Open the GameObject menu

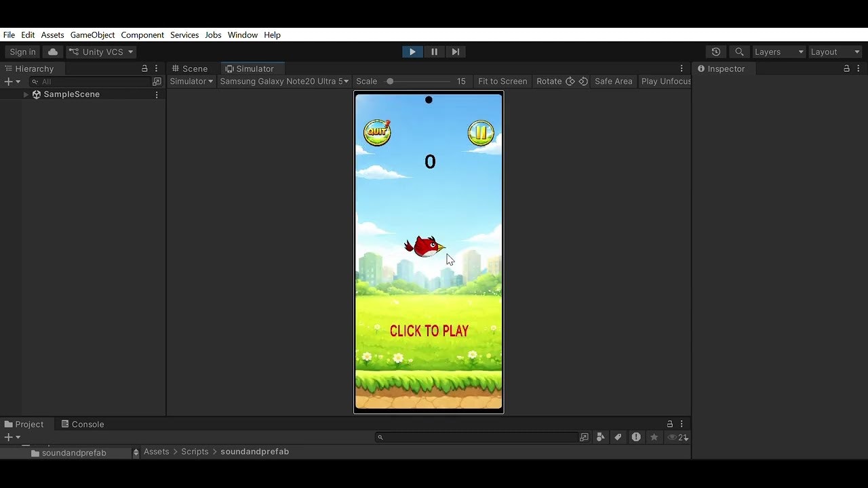(93, 35)
